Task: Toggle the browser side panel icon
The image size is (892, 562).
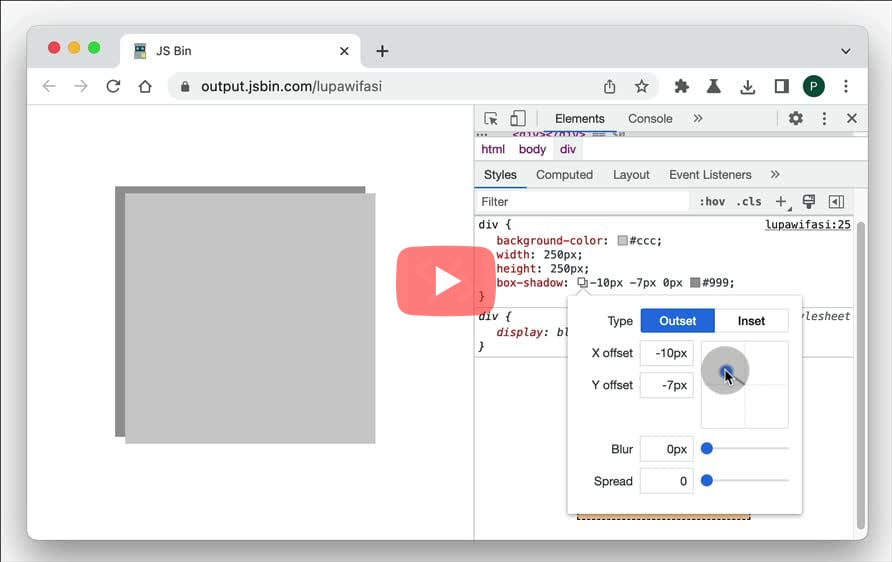Action: tap(782, 86)
